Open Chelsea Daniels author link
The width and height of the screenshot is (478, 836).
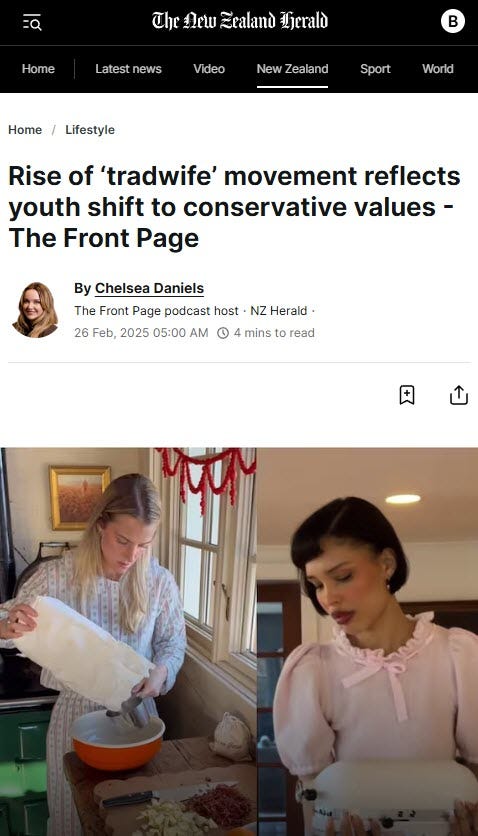pyautogui.click(x=149, y=288)
